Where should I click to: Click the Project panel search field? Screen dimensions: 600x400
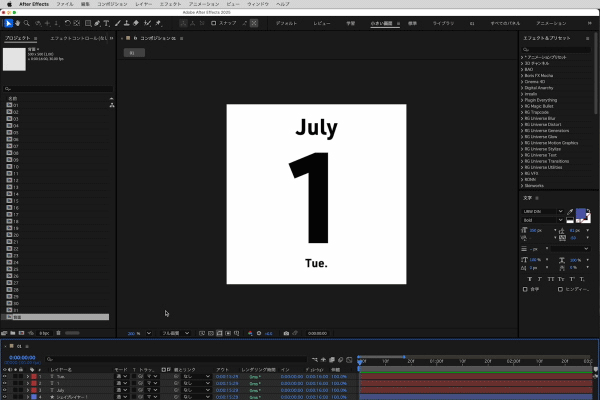[58, 89]
